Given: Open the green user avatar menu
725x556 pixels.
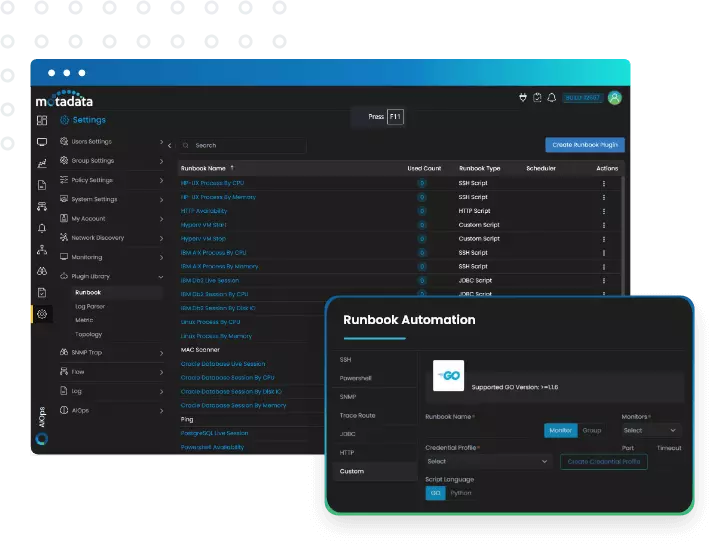Looking at the screenshot, I should (x=614, y=98).
